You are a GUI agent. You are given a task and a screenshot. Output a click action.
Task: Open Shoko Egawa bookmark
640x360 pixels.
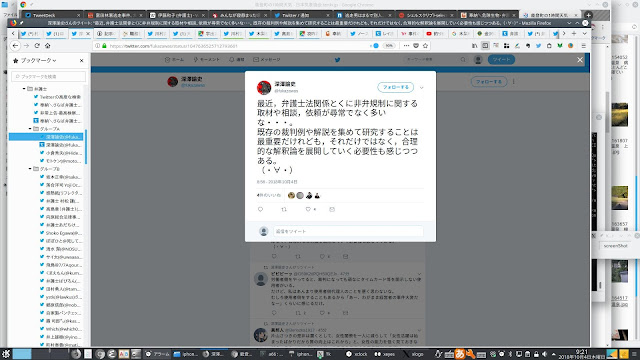tap(60, 233)
